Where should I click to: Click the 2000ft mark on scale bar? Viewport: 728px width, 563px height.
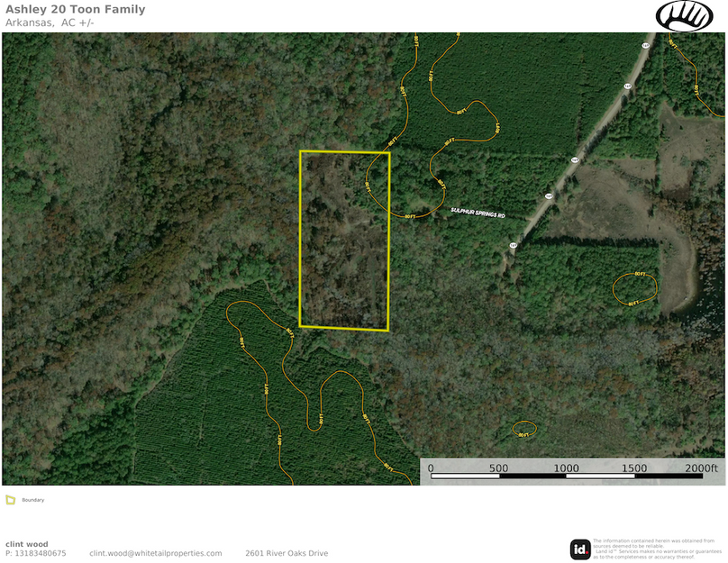tap(701, 468)
